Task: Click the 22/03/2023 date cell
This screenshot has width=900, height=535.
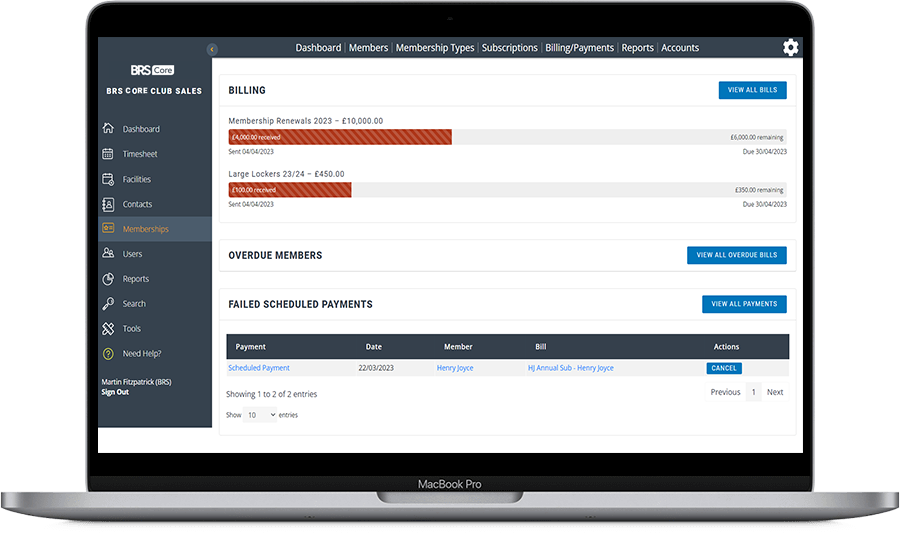Action: pyautogui.click(x=376, y=368)
